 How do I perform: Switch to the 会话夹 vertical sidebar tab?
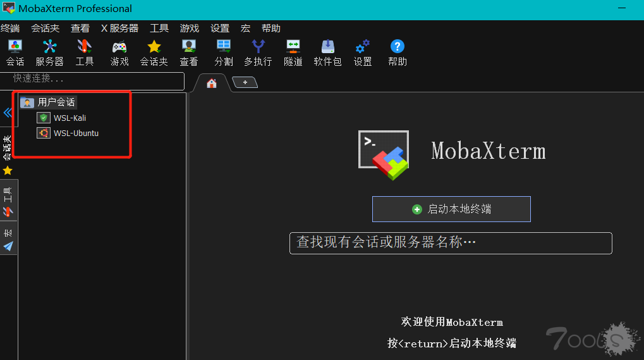(8, 154)
